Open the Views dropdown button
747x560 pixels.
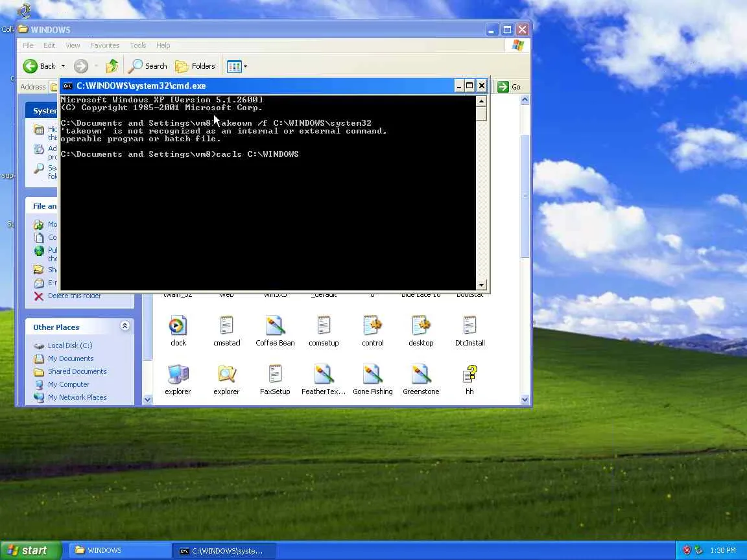point(237,66)
